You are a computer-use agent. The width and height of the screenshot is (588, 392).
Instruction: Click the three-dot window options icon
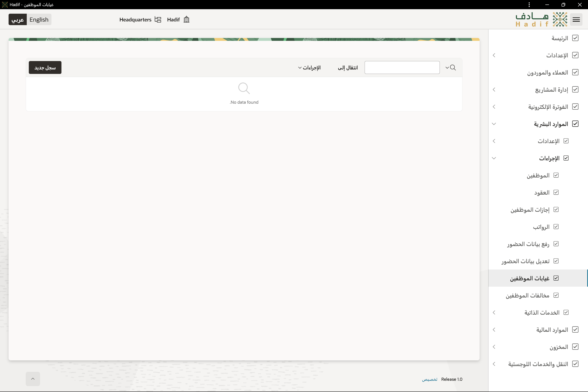pos(529,4)
